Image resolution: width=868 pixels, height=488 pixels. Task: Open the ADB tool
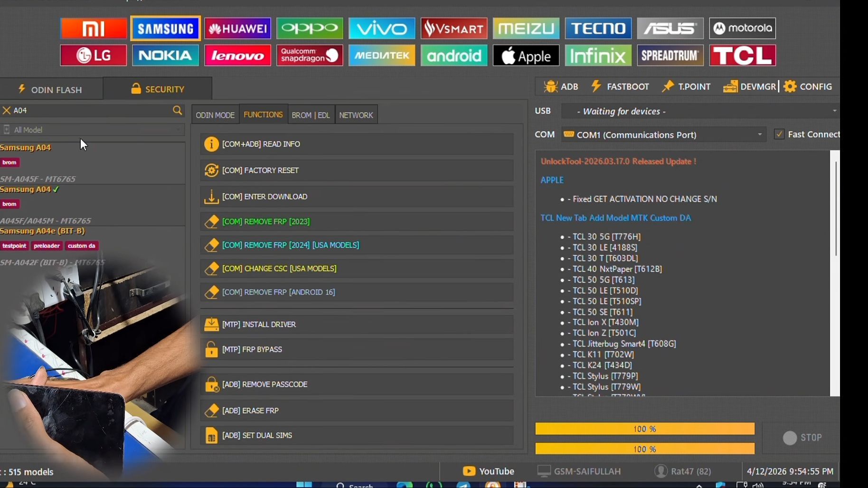click(561, 87)
